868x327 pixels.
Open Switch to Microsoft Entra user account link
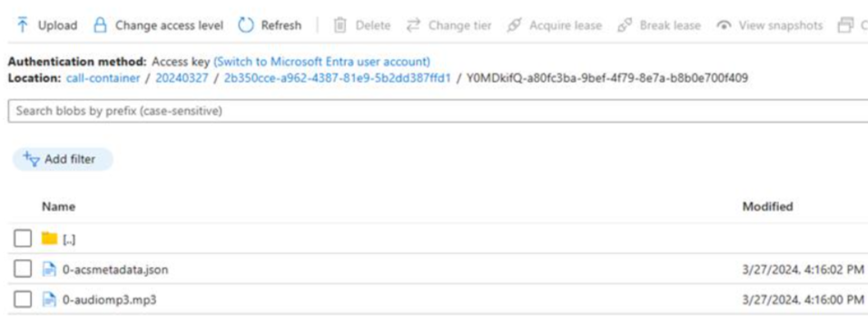[321, 62]
